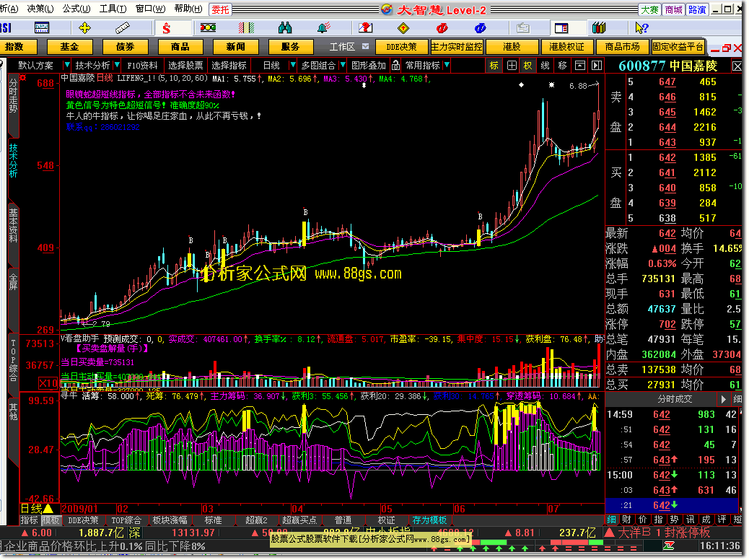Screen dimensions: 749x560
Task: Click the 港股权证 button
Action: pos(566,47)
